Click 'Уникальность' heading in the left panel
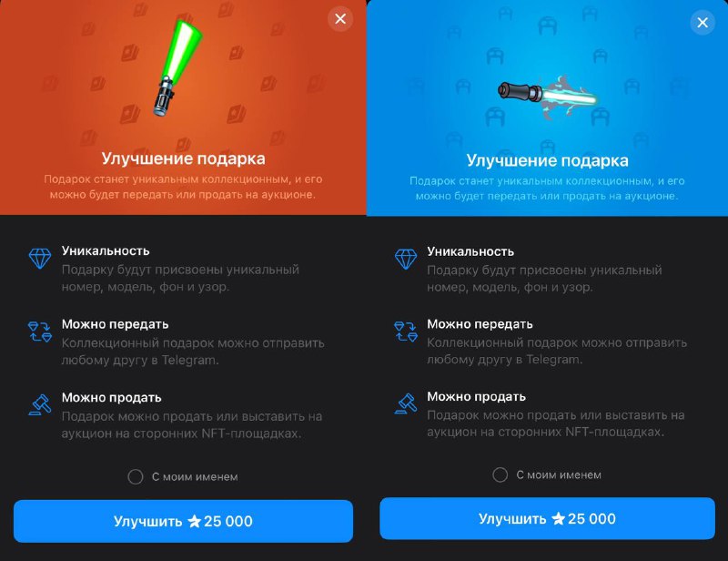The width and height of the screenshot is (728, 561). tap(106, 251)
